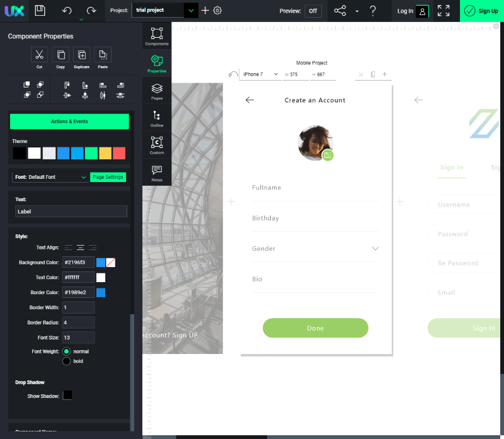This screenshot has height=439, width=504.
Task: Click the Save floppy disk icon
Action: 40,11
